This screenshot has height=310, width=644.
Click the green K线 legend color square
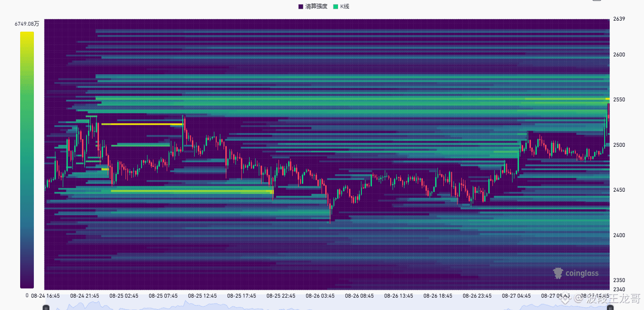coord(335,6)
